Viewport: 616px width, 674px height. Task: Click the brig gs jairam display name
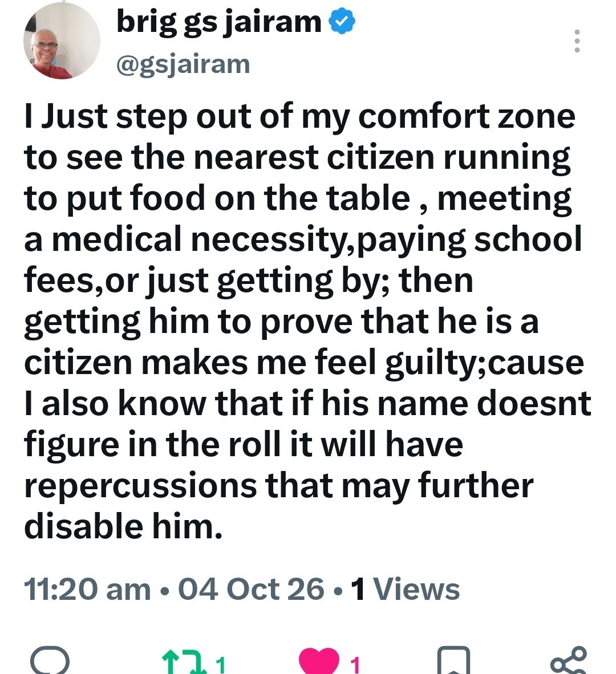pos(219,22)
